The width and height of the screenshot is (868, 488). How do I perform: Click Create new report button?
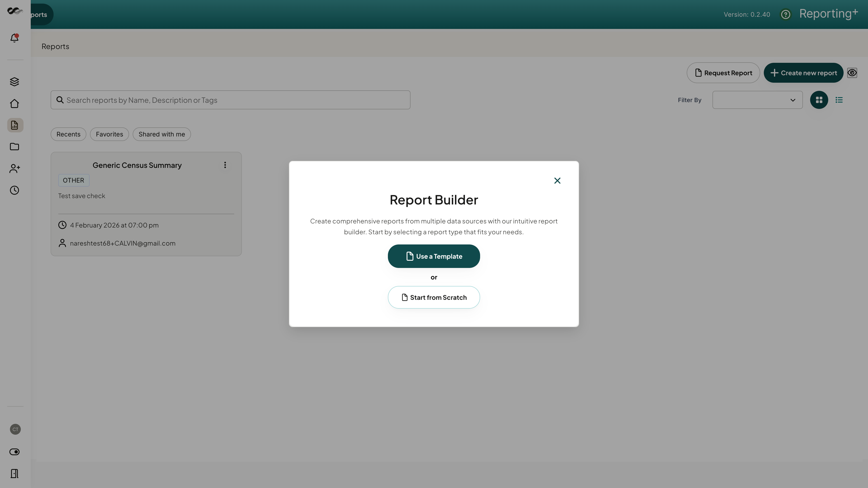point(804,73)
